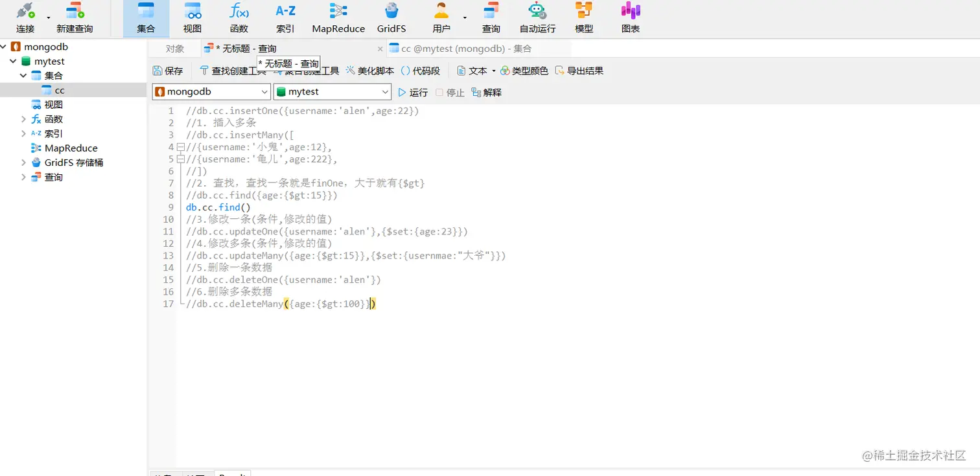
Task: Open the 查询 toolbar icon
Action: coord(491,17)
